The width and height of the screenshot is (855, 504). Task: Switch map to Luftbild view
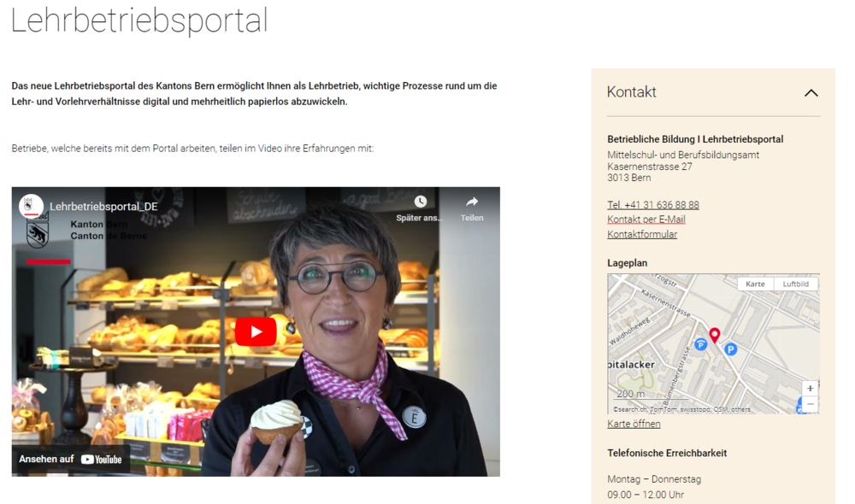click(795, 284)
